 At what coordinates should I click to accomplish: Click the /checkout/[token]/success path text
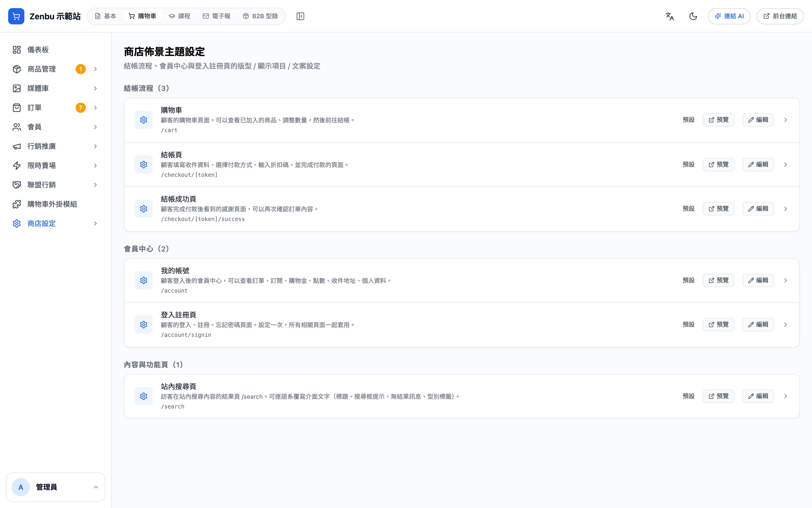pyautogui.click(x=203, y=219)
